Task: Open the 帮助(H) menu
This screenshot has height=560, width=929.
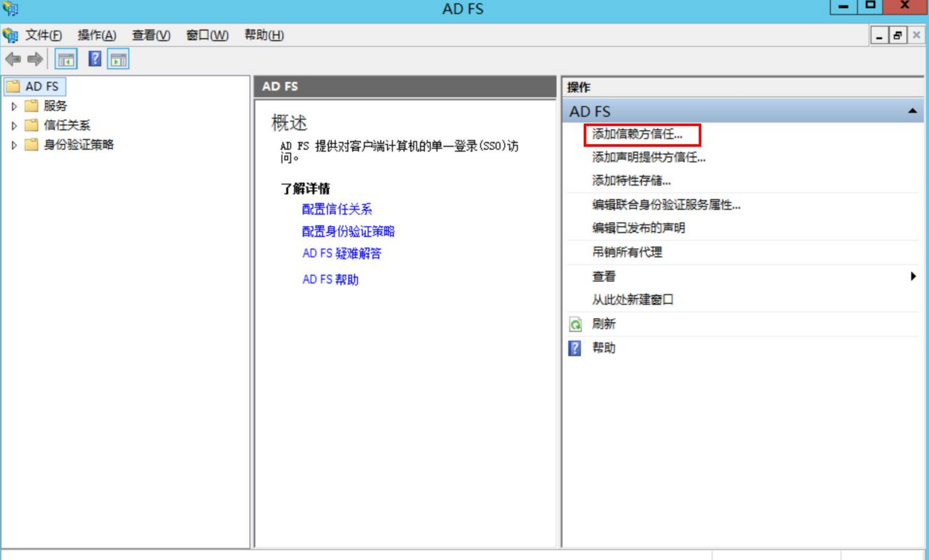Action: coord(264,35)
